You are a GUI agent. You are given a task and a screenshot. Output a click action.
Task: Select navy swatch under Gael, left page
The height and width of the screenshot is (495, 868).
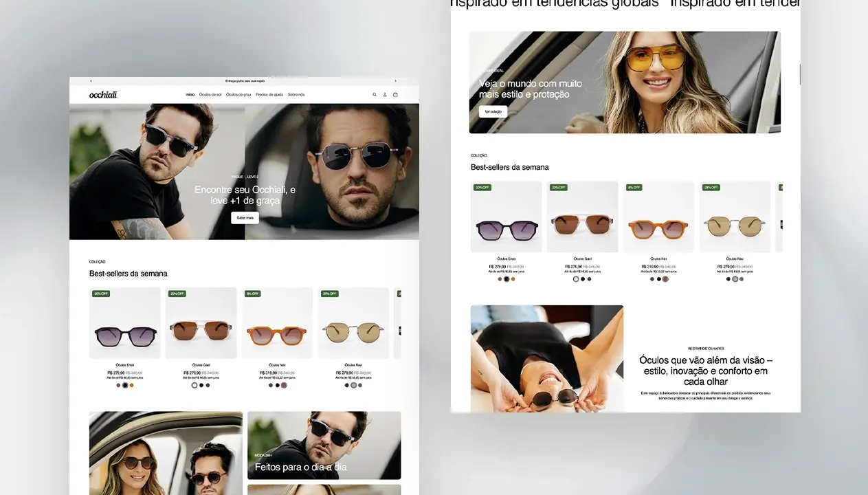pyautogui.click(x=208, y=386)
